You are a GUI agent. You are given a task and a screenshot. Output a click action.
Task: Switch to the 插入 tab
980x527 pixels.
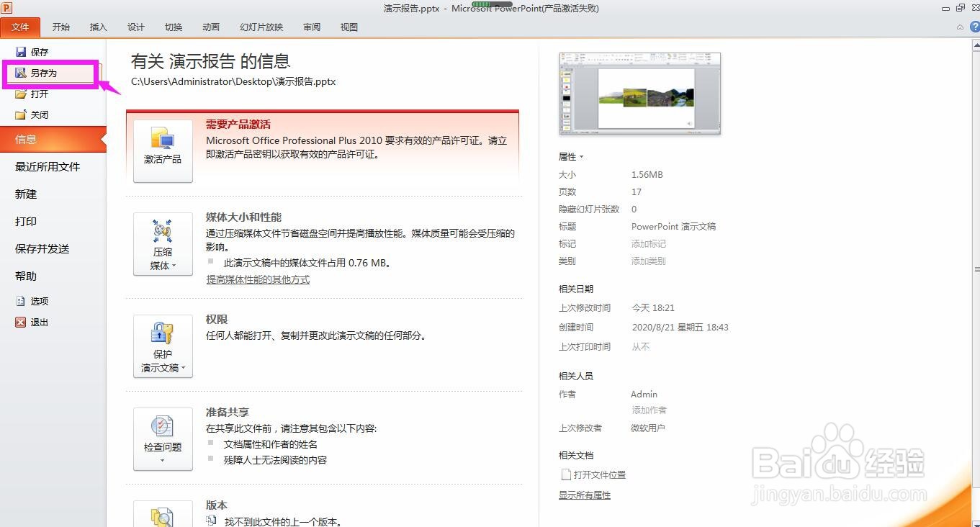point(99,27)
